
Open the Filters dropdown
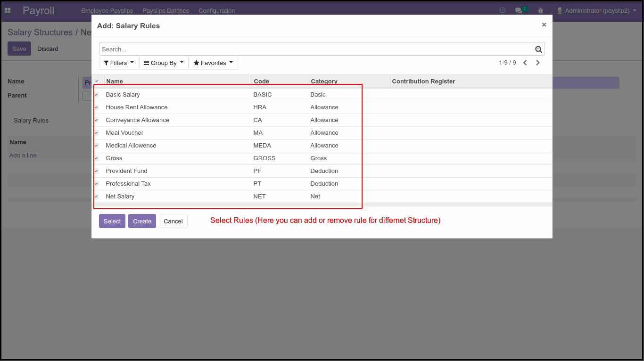point(119,63)
